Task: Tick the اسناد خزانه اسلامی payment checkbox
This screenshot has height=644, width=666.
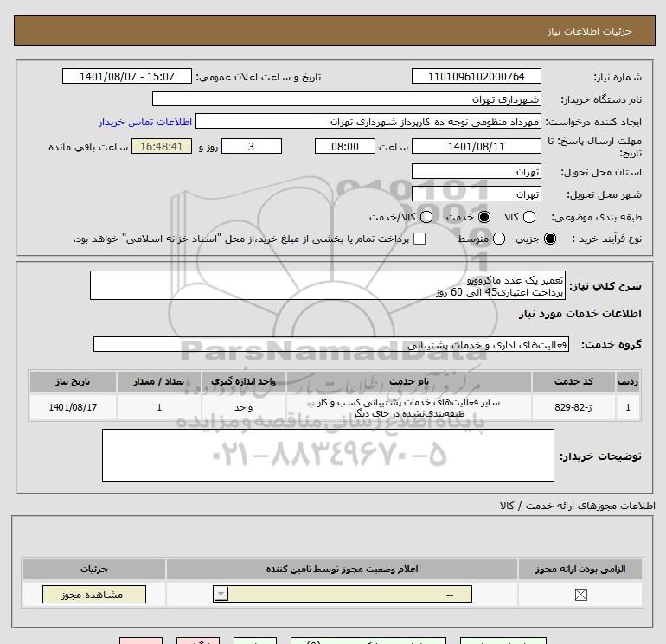Action: [x=419, y=239]
